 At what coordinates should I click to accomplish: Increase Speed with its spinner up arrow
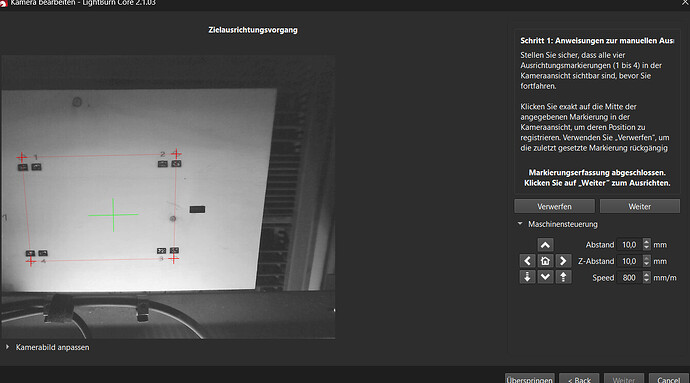tap(646, 275)
